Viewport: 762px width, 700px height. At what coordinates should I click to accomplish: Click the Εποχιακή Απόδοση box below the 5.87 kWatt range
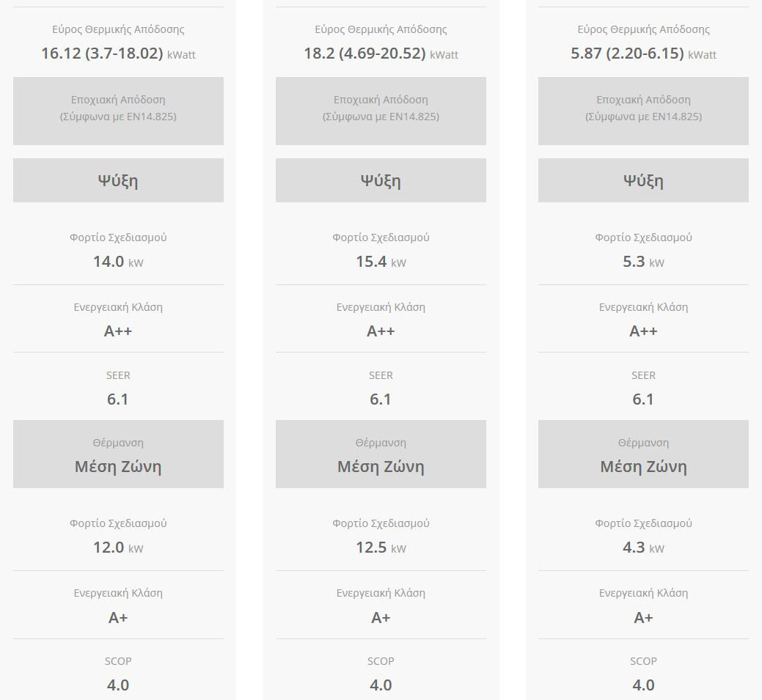643,111
